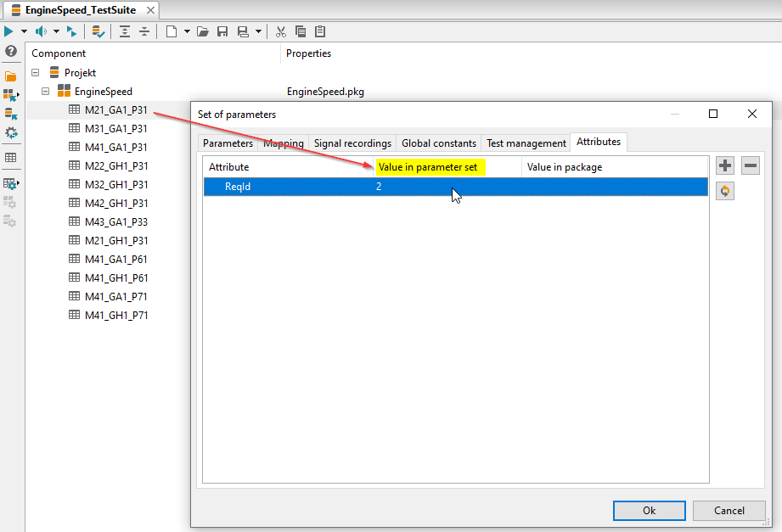
Task: Dismiss the dialog using Cancel
Action: [x=729, y=510]
